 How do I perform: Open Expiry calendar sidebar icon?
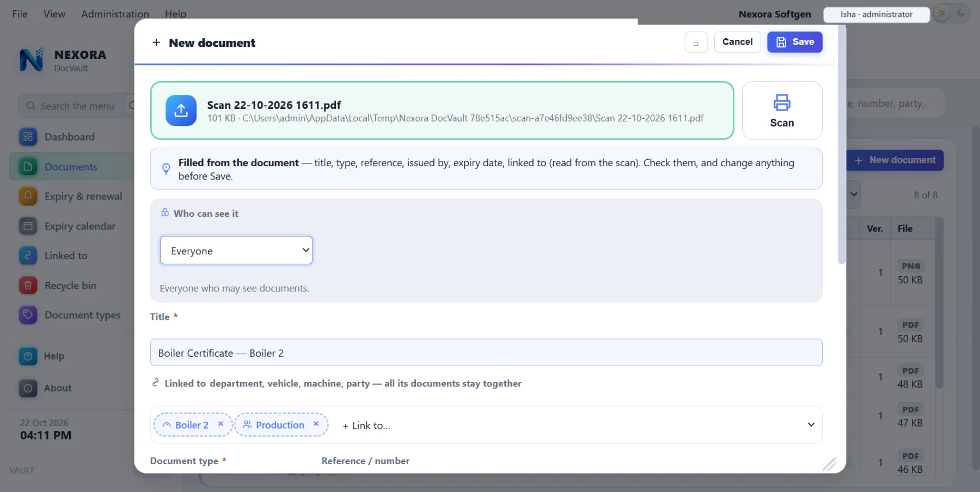point(28,226)
